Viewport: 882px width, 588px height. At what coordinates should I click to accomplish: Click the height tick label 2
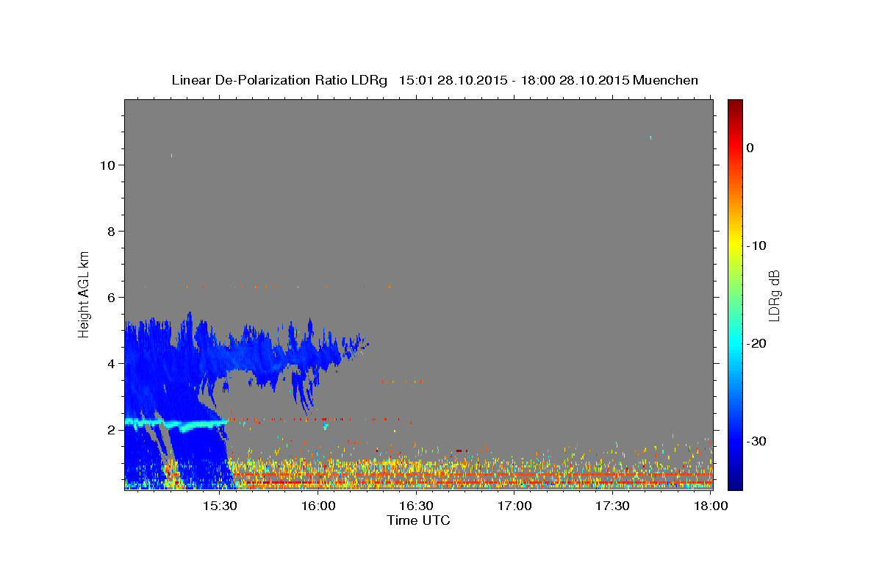click(x=110, y=429)
